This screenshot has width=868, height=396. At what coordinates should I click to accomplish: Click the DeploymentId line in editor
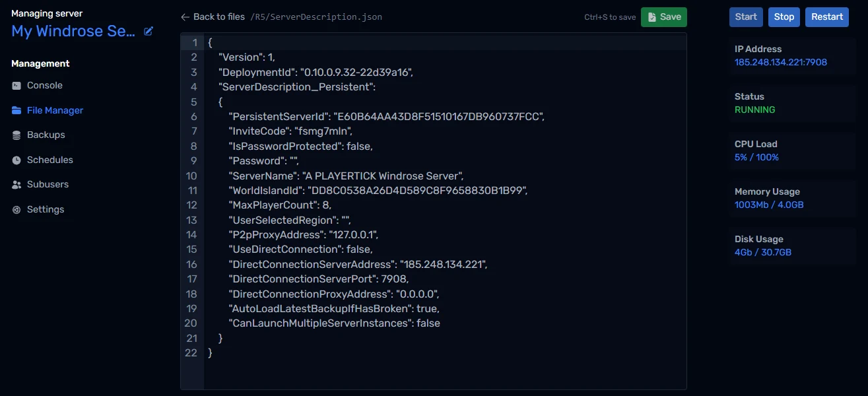316,72
